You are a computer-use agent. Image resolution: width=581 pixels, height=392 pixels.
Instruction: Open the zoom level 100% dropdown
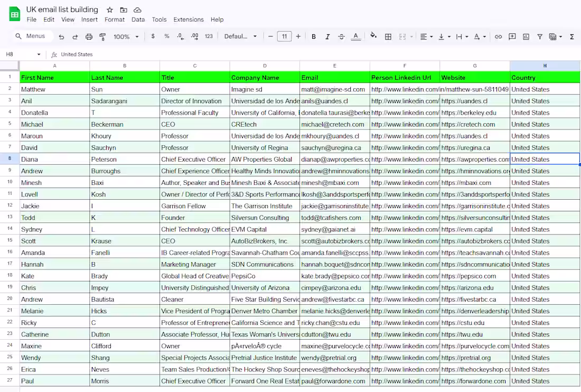pos(125,36)
